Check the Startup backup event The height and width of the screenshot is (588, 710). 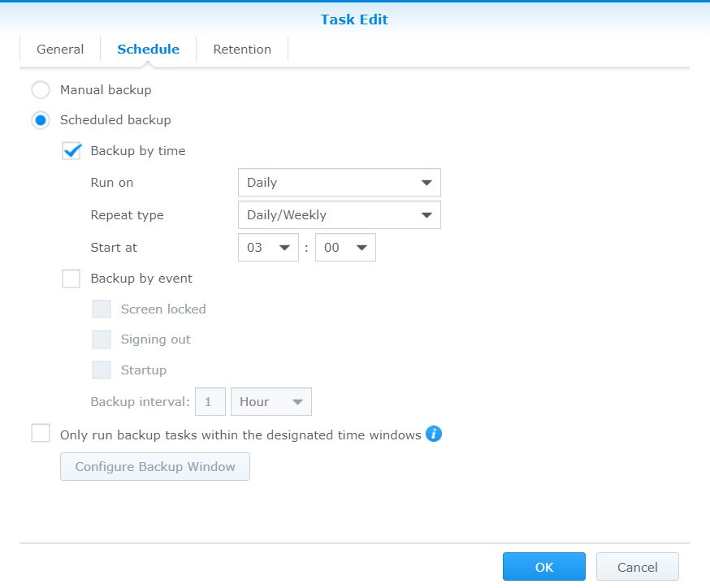point(102,370)
